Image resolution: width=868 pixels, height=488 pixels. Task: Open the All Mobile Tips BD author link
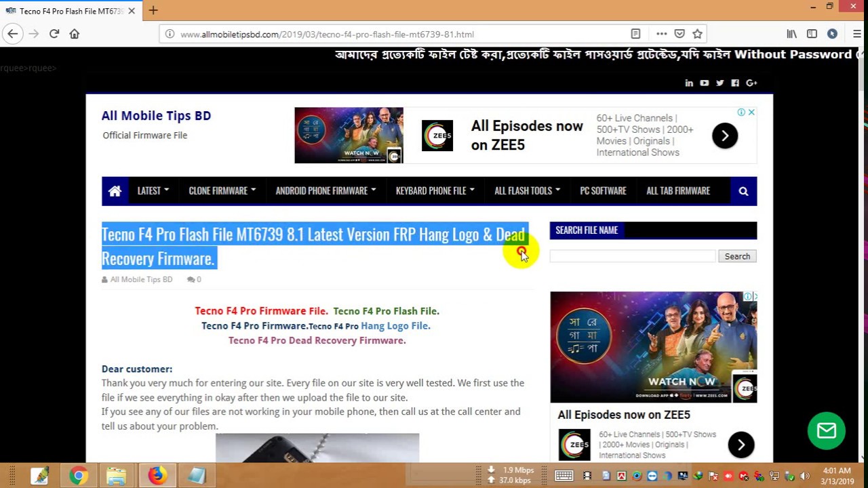[141, 279]
